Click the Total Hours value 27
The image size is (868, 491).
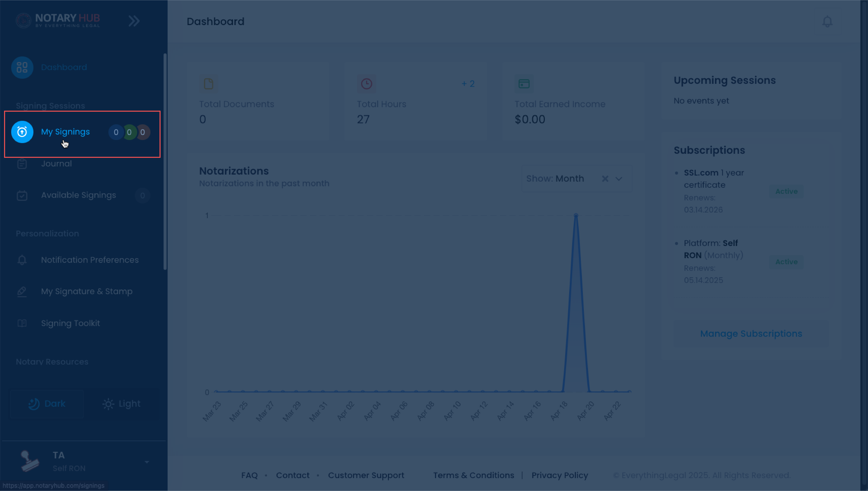(363, 119)
